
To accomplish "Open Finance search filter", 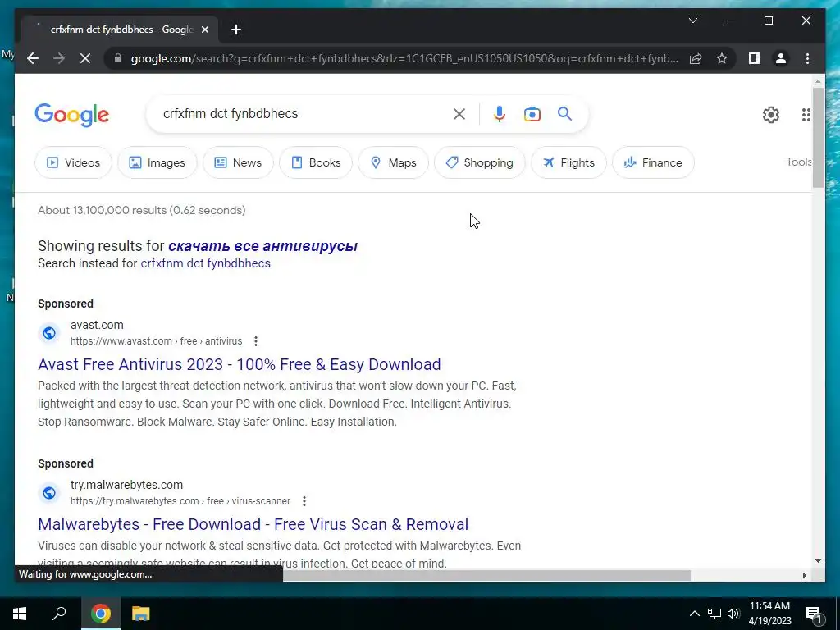I will coord(653,162).
